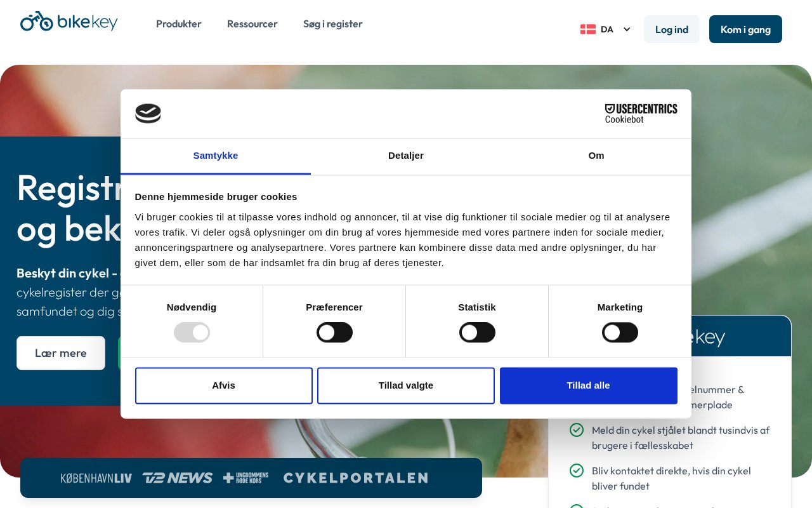Open the DA language dropdown
The width and height of the screenshot is (812, 508).
tap(605, 29)
